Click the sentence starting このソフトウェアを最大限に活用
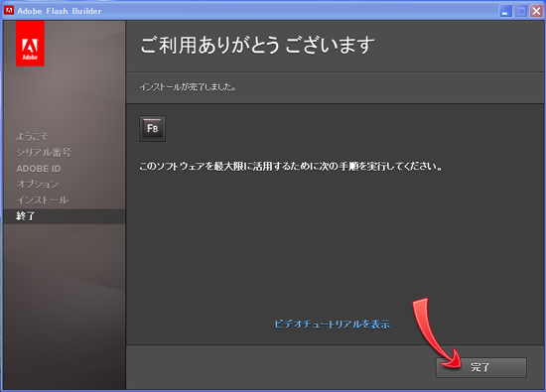This screenshot has width=546, height=392. click(x=291, y=167)
